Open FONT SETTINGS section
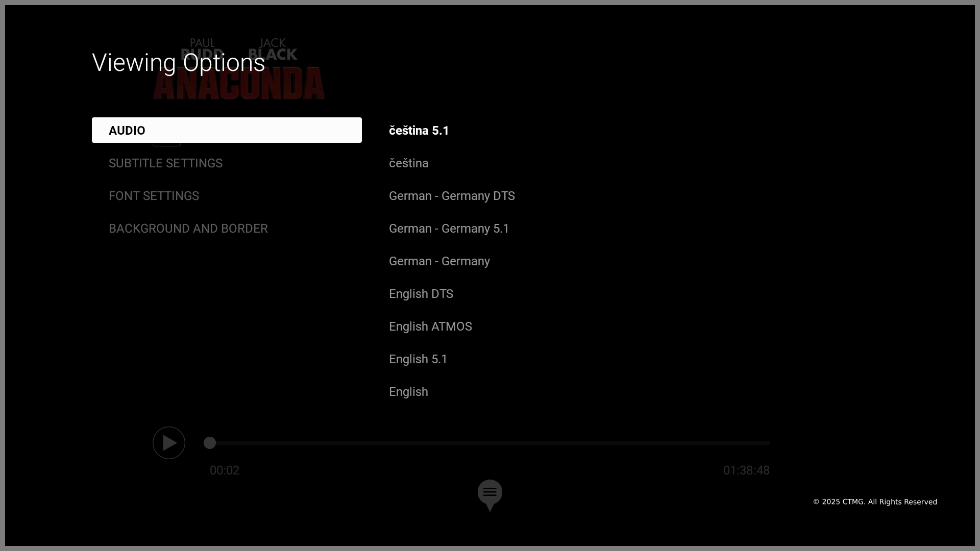 154,196
